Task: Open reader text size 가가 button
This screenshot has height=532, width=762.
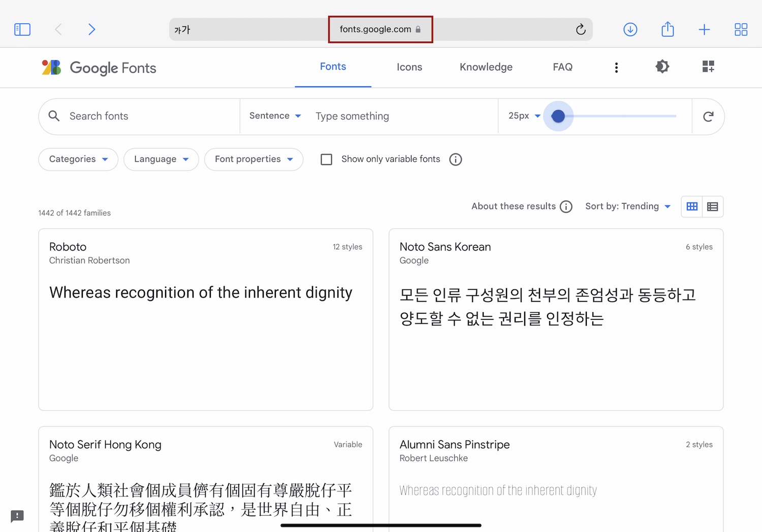Action: click(182, 30)
